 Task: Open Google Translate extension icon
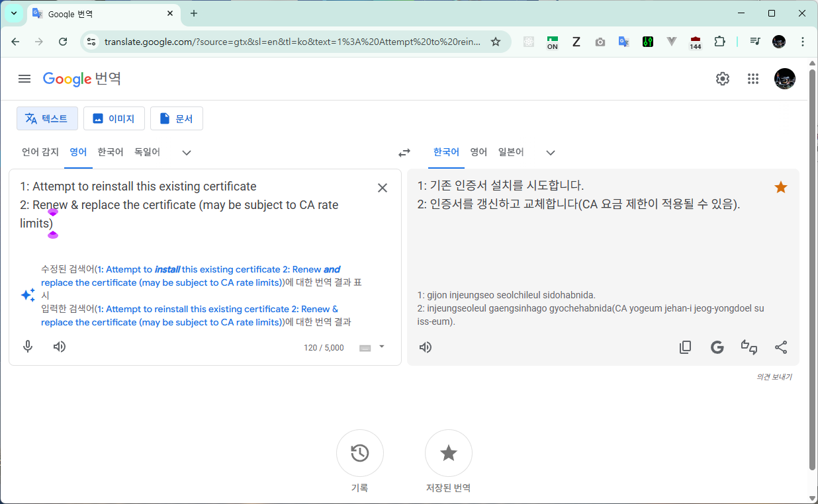[623, 42]
